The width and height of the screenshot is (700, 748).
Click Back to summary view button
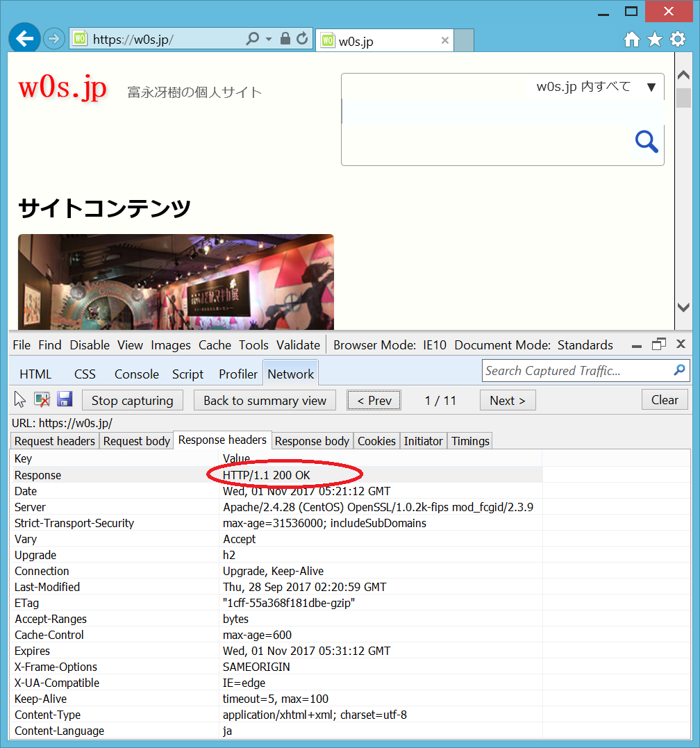pos(265,401)
